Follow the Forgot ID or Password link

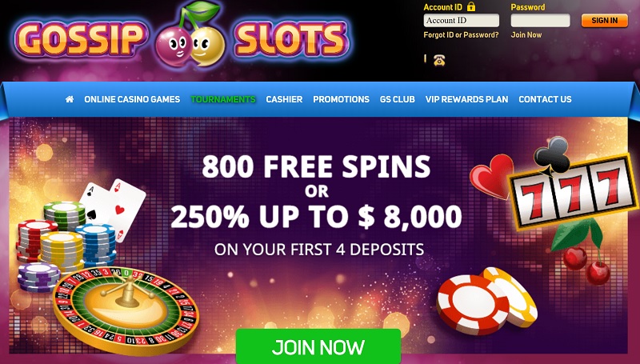pos(461,34)
